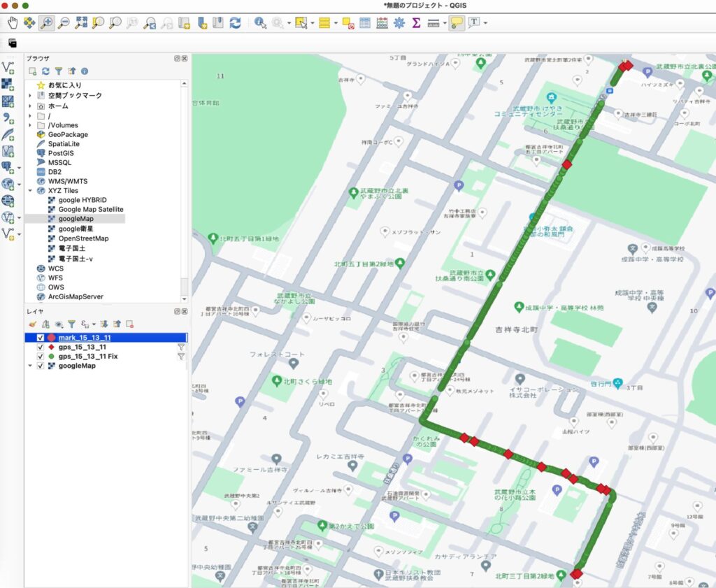
Task: Click the Add Raster Layer icon in sidebar
Action: coord(8,84)
